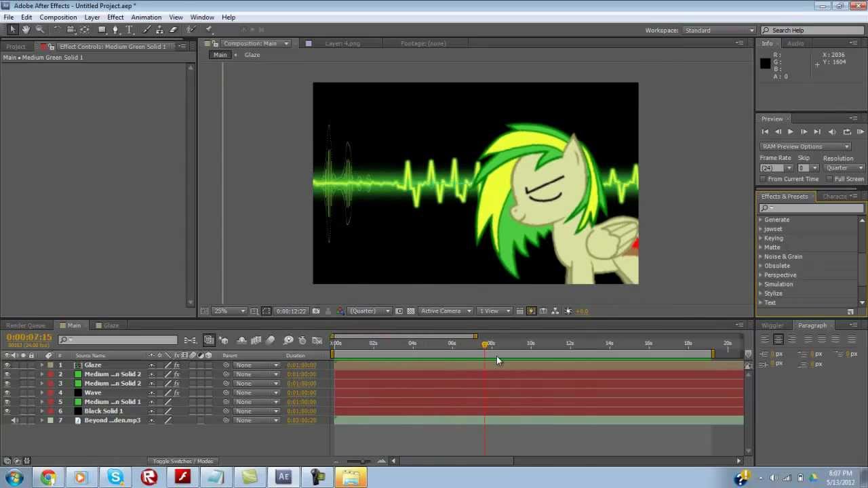Click the Motion Blur enable icon
The image size is (868, 488).
tap(270, 340)
